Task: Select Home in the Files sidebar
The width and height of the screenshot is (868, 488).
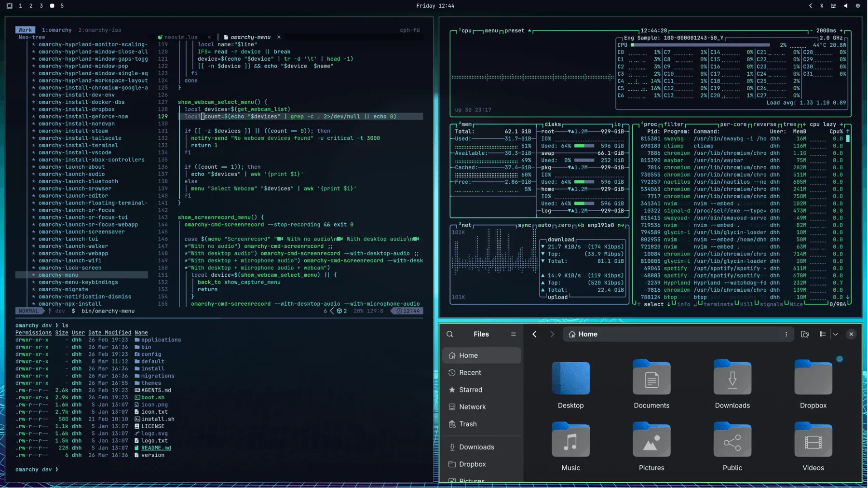Action: pyautogui.click(x=481, y=355)
